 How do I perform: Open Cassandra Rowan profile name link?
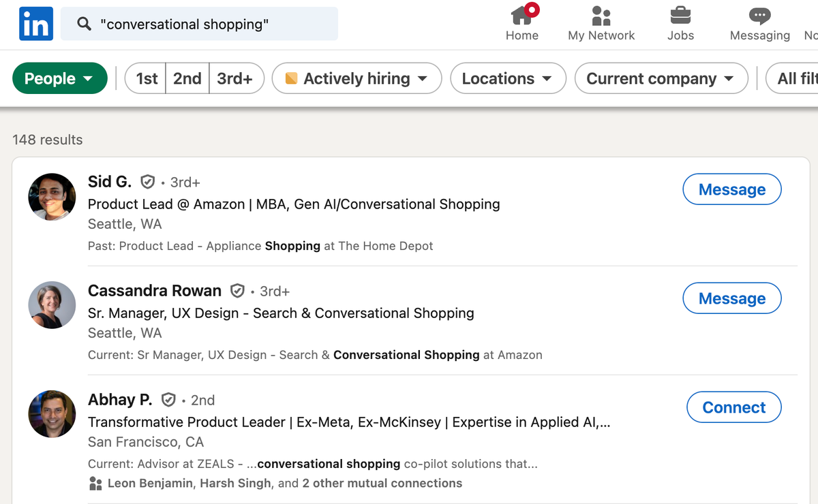(x=155, y=290)
